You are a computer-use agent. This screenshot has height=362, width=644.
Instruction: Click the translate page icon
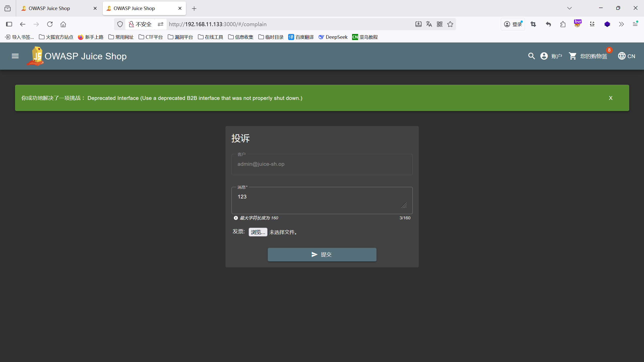click(x=429, y=24)
